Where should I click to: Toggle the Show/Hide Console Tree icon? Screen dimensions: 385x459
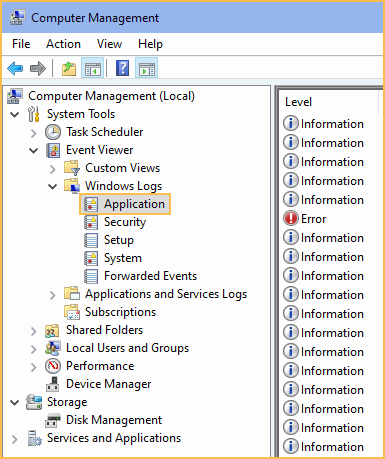(x=92, y=68)
